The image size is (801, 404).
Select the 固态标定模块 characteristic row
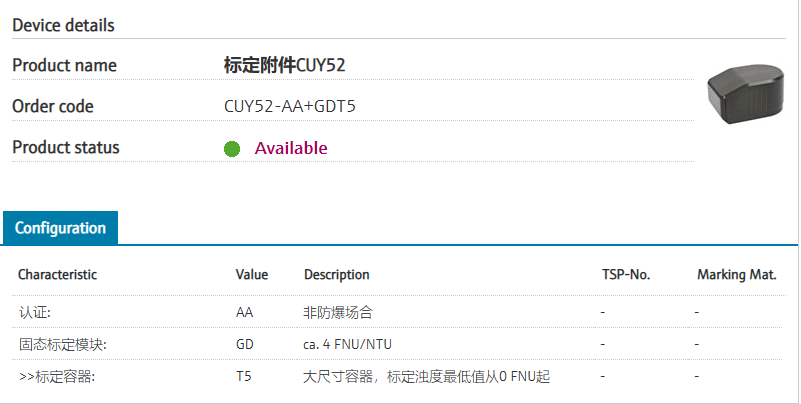pos(62,345)
